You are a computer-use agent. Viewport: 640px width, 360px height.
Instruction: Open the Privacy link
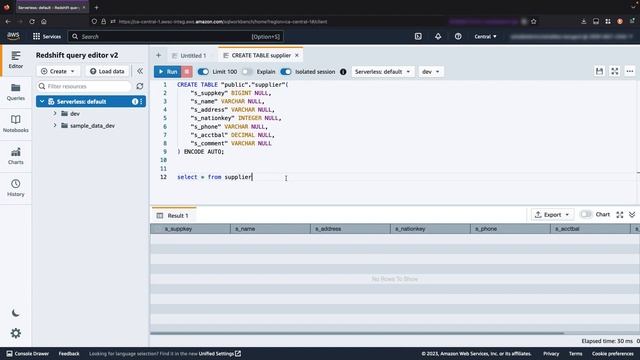tap(551, 353)
